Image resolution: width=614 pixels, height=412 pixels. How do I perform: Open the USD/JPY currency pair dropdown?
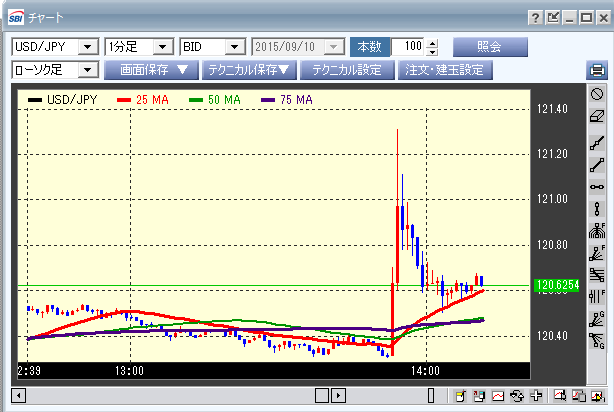tap(87, 47)
